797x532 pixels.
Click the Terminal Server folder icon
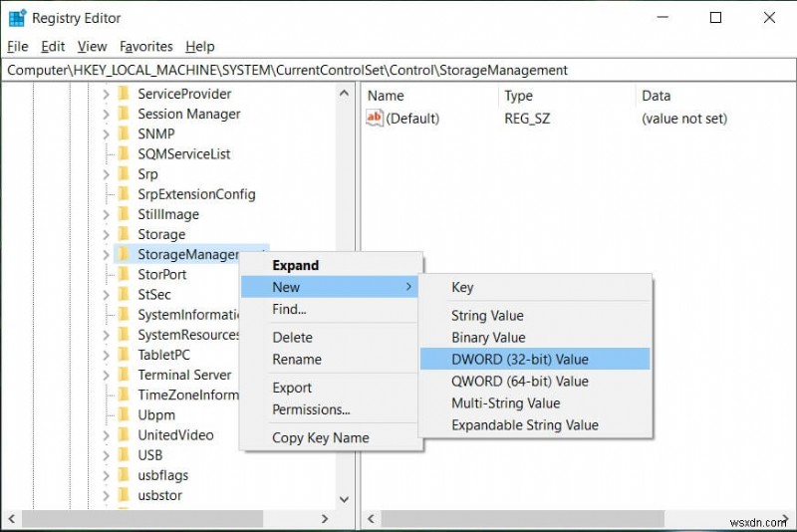(124, 375)
